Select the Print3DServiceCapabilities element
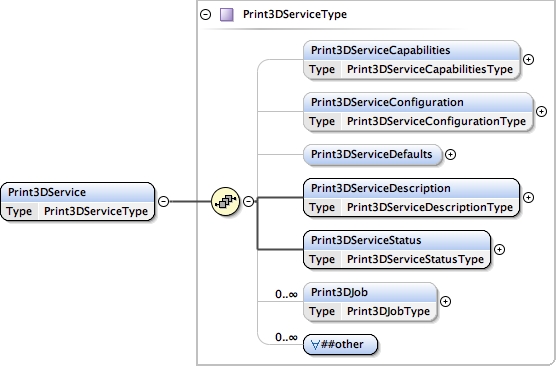 [412, 60]
